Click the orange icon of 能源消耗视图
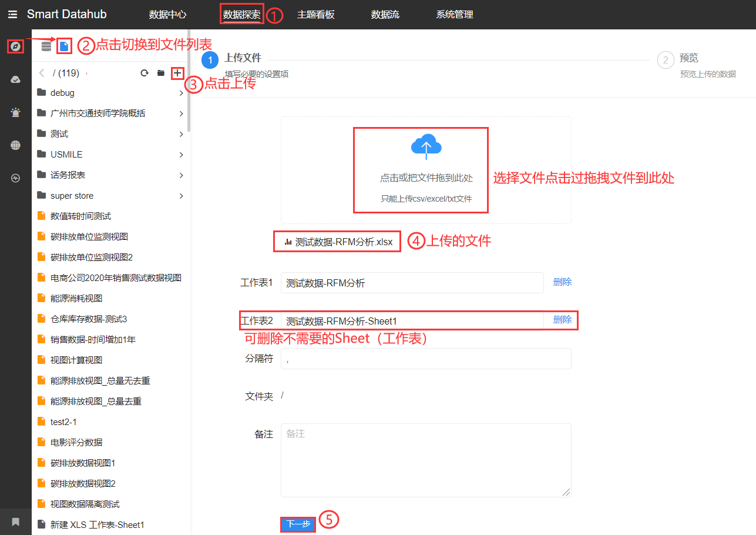The image size is (756, 535). click(41, 298)
